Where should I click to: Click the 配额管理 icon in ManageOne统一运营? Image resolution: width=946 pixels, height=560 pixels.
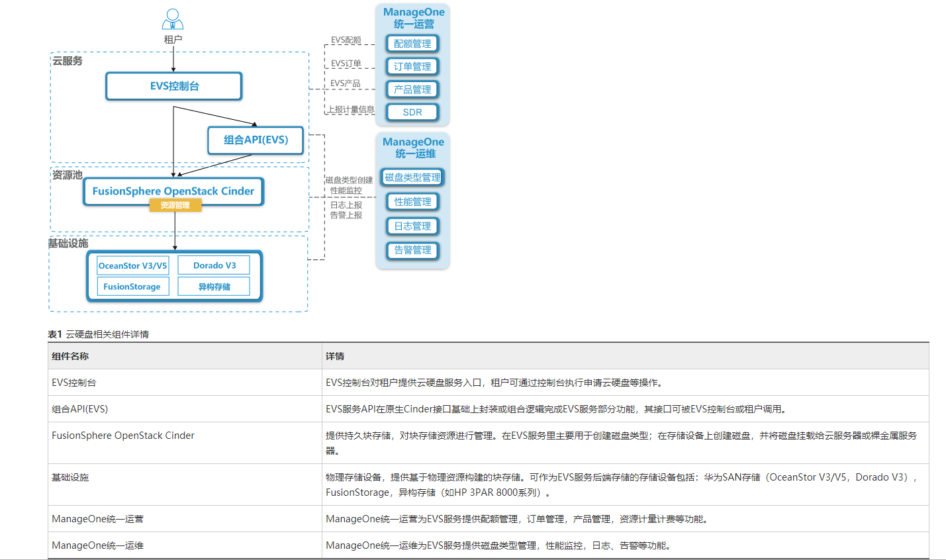[x=412, y=43]
